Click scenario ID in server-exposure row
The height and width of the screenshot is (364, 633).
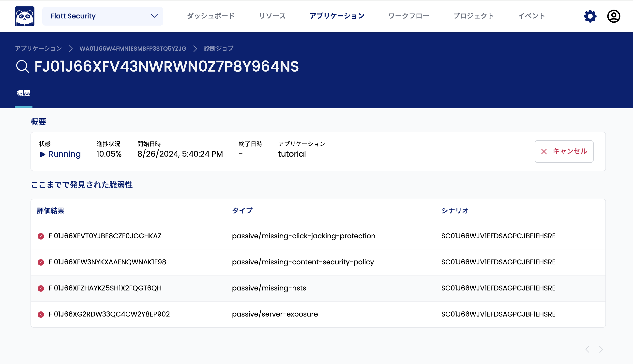498,314
